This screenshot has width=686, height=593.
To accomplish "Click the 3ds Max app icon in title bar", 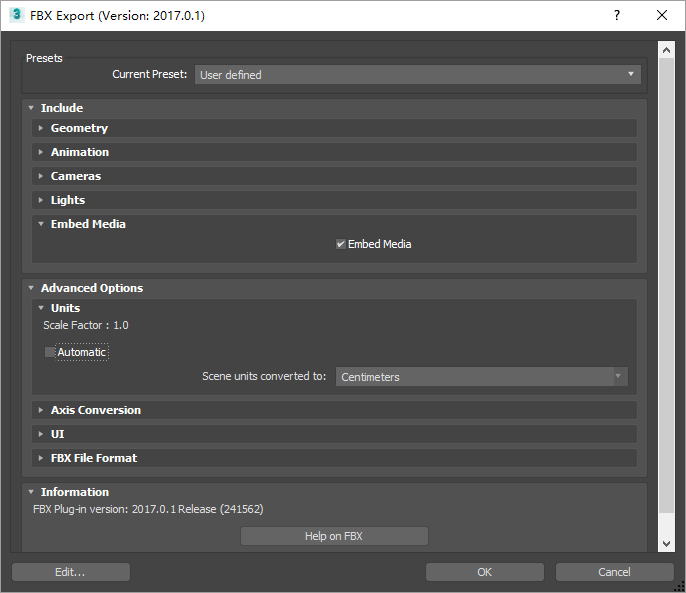I will pos(16,15).
